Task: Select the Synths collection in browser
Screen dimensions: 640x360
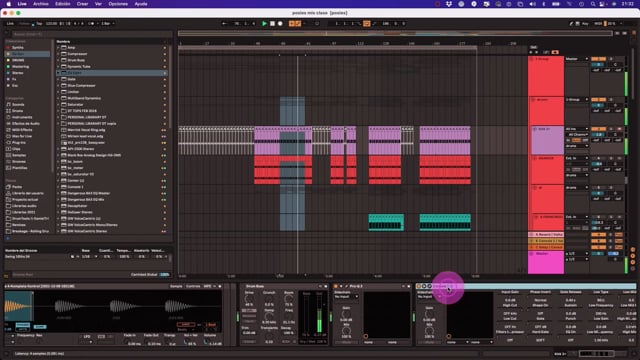Action: (18, 47)
